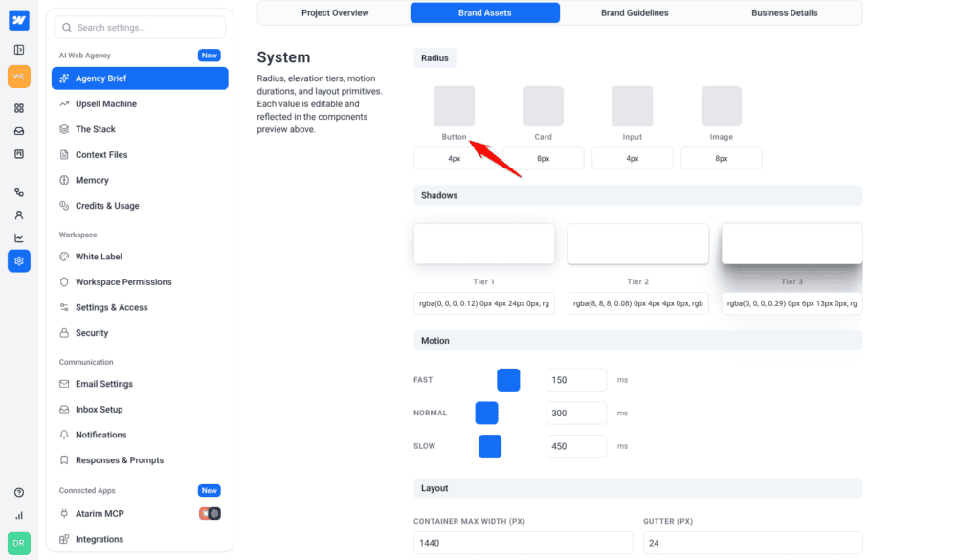
Task: Select the Brand Assets tab
Action: click(x=485, y=13)
